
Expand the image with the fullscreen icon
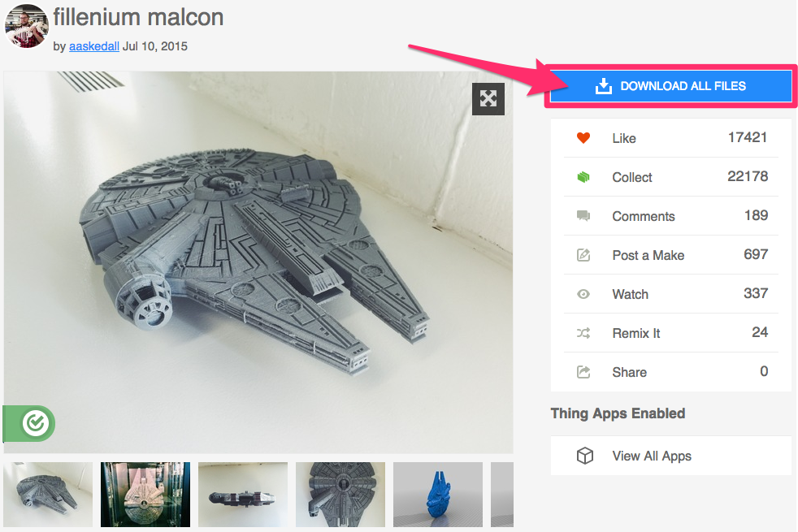click(488, 99)
